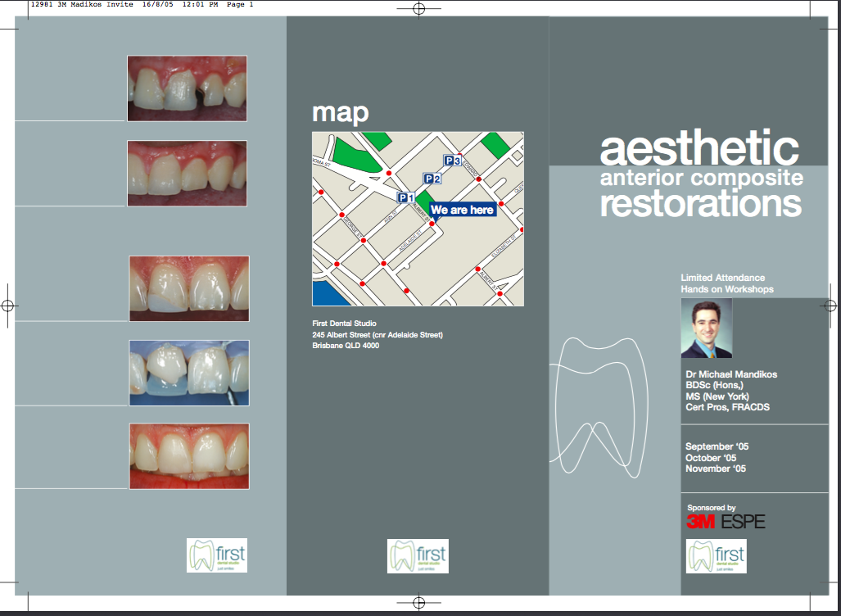The width and height of the screenshot is (841, 616).
Task: Click the 'We are here' map marker
Action: pos(462,210)
